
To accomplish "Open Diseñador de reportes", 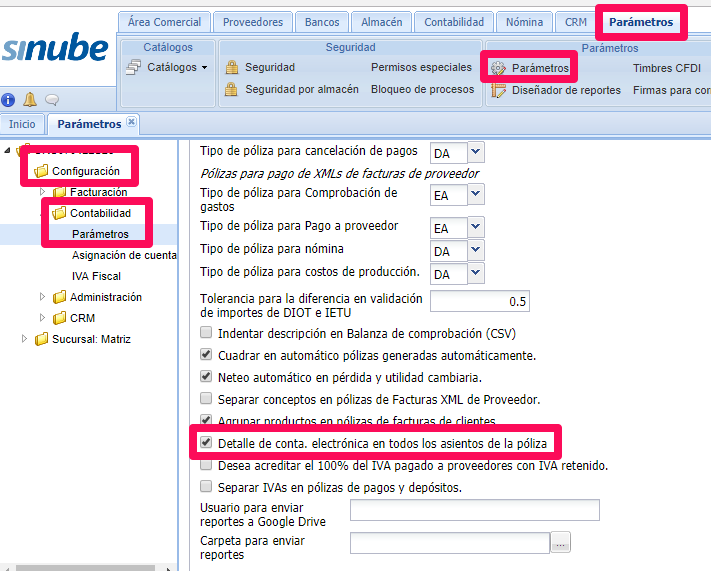I will (566, 90).
